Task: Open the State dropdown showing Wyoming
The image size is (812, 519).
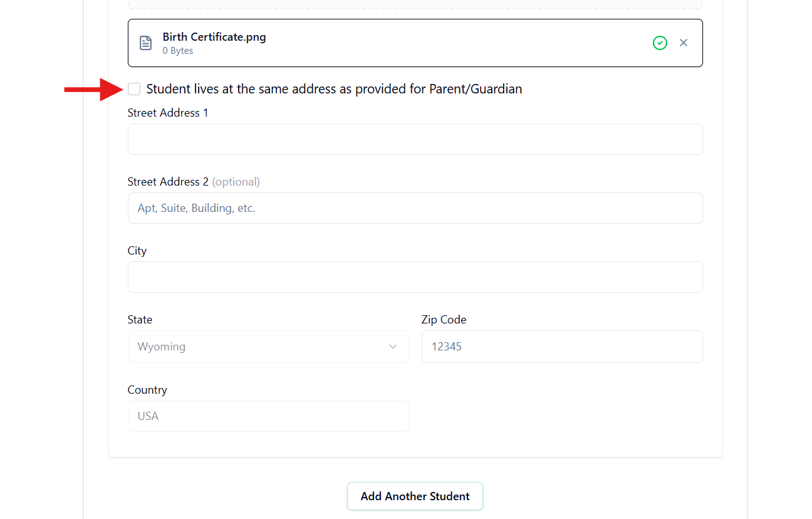Action: 268,347
